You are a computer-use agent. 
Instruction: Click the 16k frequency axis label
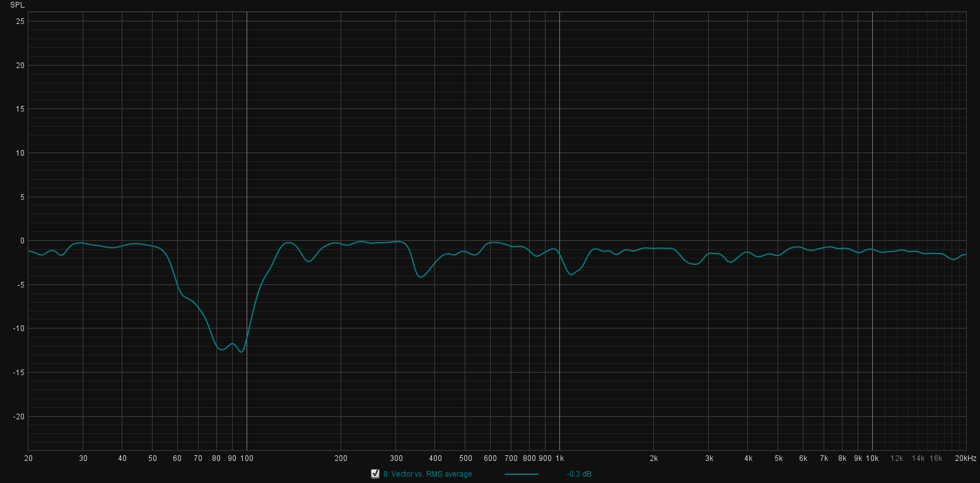pyautogui.click(x=936, y=458)
